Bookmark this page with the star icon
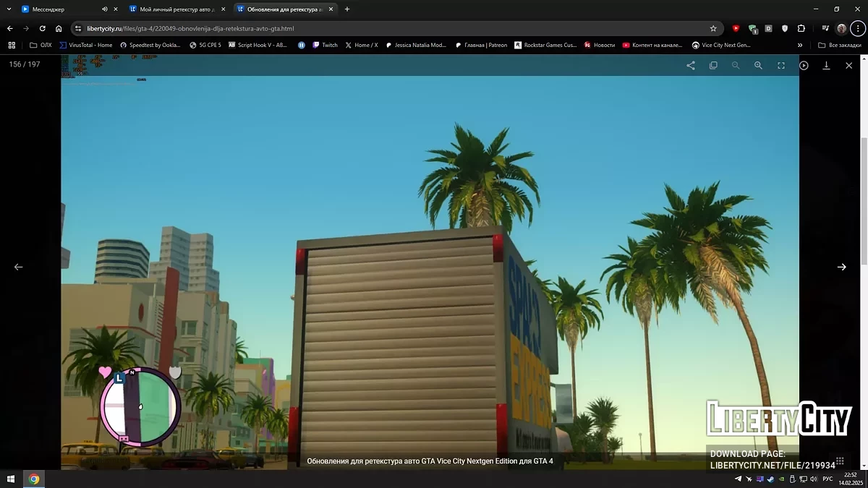 pos(713,28)
